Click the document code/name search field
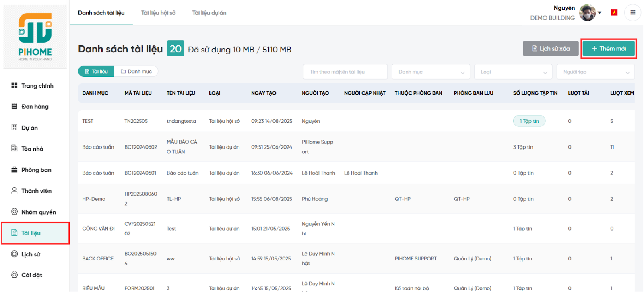 (345, 72)
